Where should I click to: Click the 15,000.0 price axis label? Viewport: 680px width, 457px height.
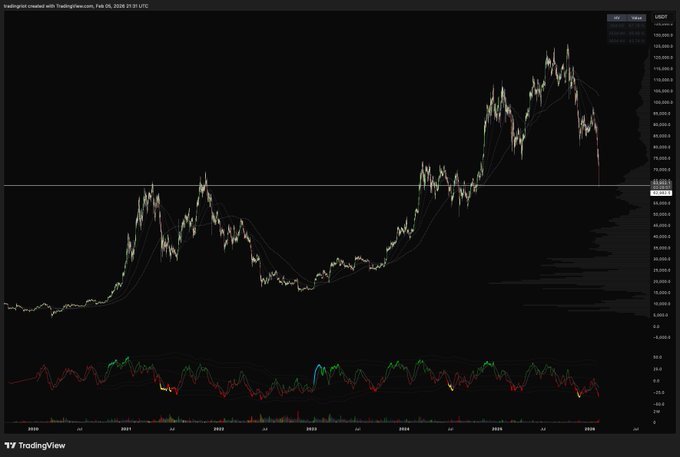(x=664, y=293)
